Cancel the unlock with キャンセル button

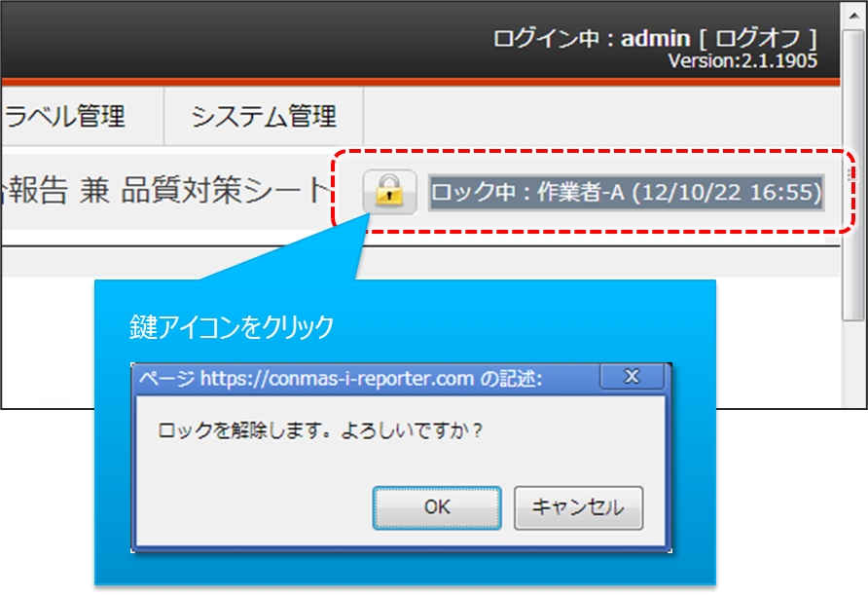(x=578, y=507)
